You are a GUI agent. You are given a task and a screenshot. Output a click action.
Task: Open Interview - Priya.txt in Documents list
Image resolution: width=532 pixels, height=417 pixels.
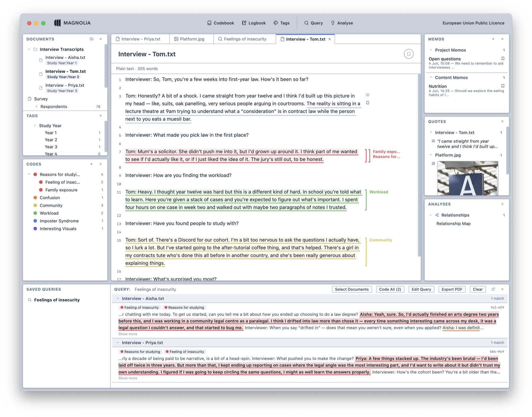tap(65, 85)
